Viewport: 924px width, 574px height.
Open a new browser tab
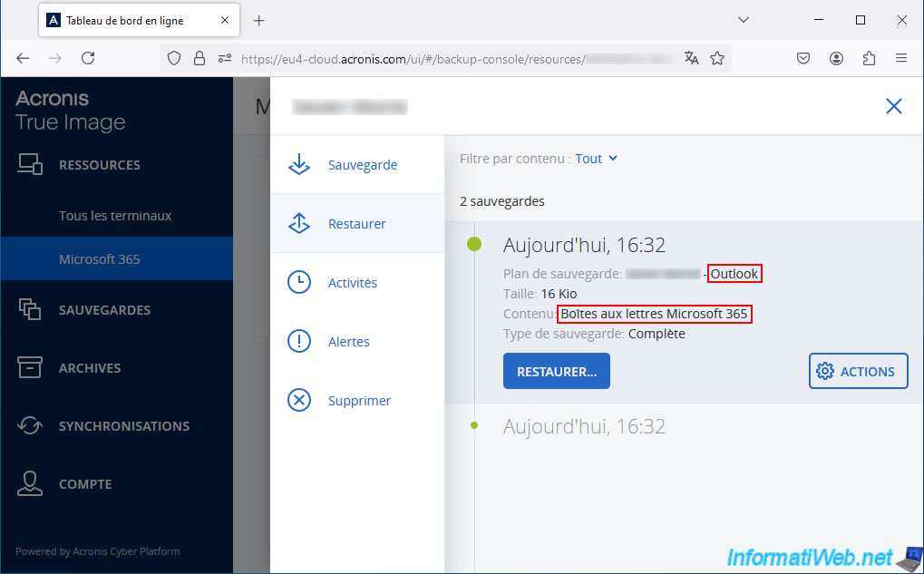point(258,21)
